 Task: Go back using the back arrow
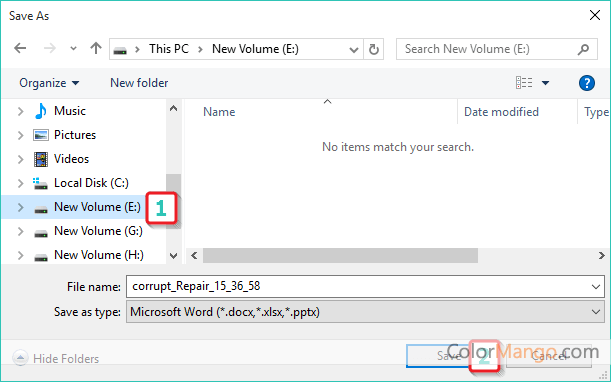click(x=20, y=49)
